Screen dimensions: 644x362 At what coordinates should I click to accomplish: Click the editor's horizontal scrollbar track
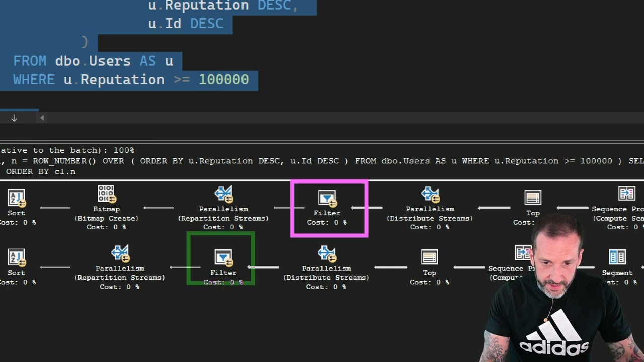345,118
